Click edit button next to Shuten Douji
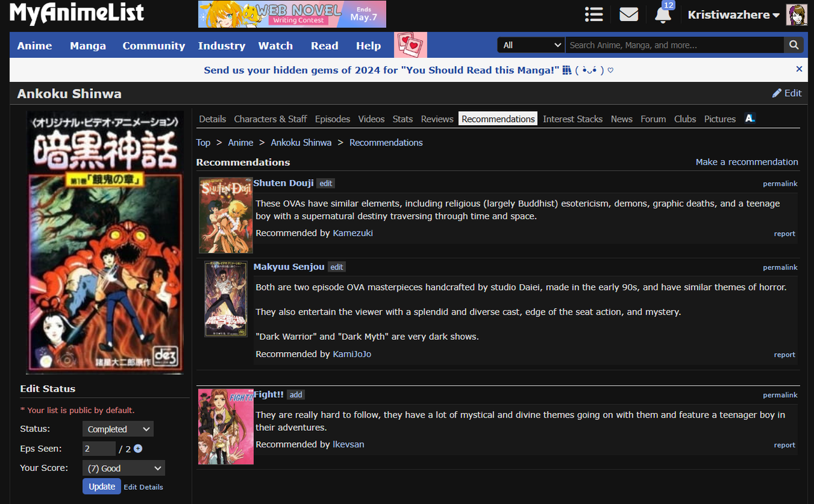This screenshot has height=504, width=814. (x=326, y=183)
